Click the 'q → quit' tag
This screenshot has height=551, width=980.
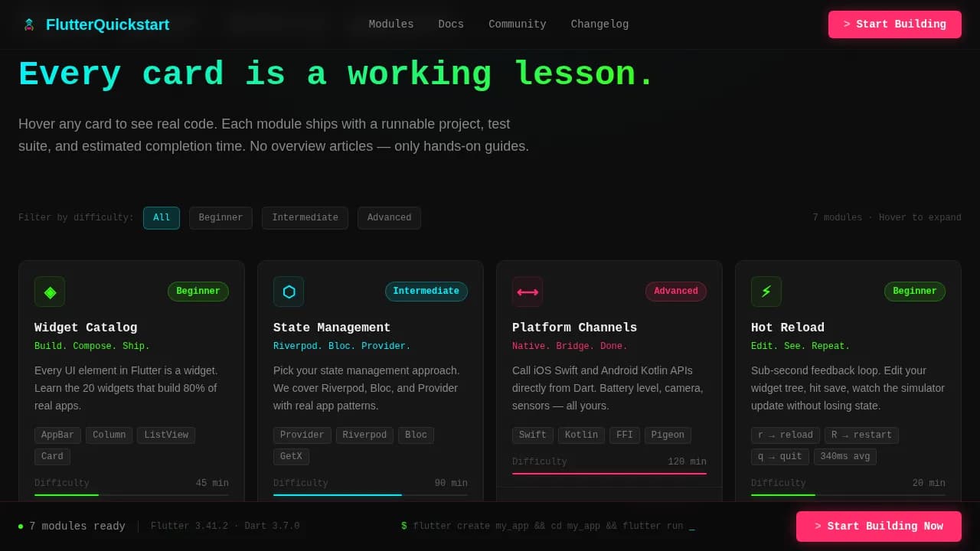pyautogui.click(x=780, y=457)
